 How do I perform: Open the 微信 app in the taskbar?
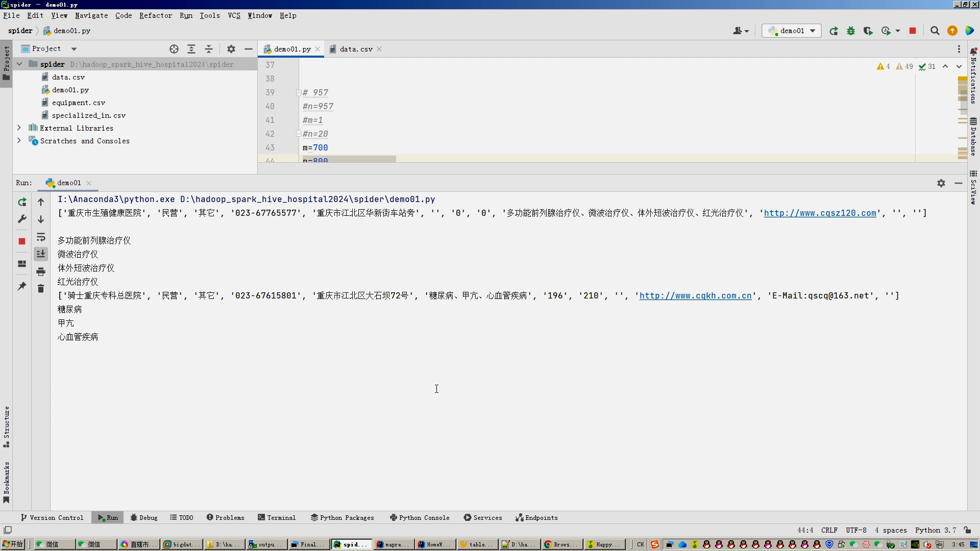[x=52, y=544]
